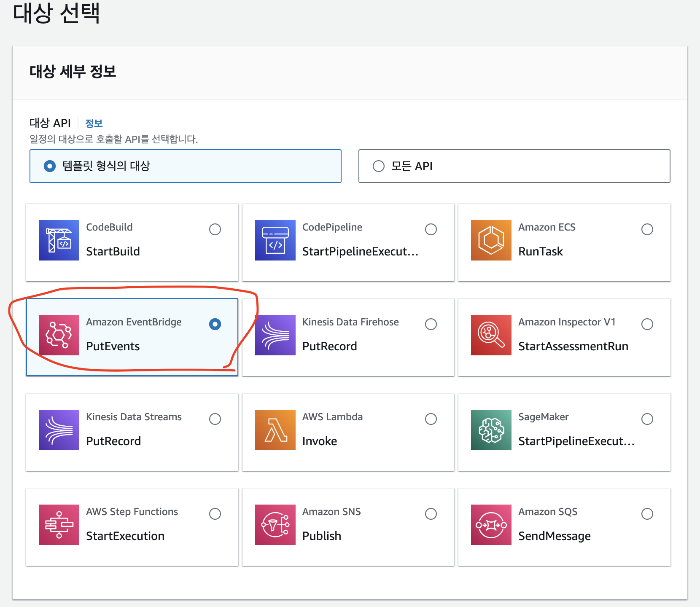Select the Amazon SNS Publish radio button

click(431, 514)
